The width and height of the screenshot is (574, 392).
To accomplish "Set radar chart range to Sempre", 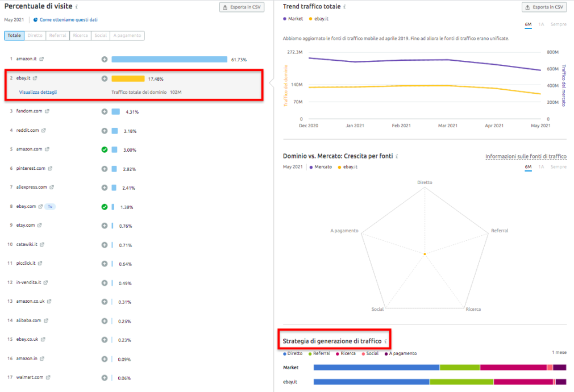I will pos(559,167).
